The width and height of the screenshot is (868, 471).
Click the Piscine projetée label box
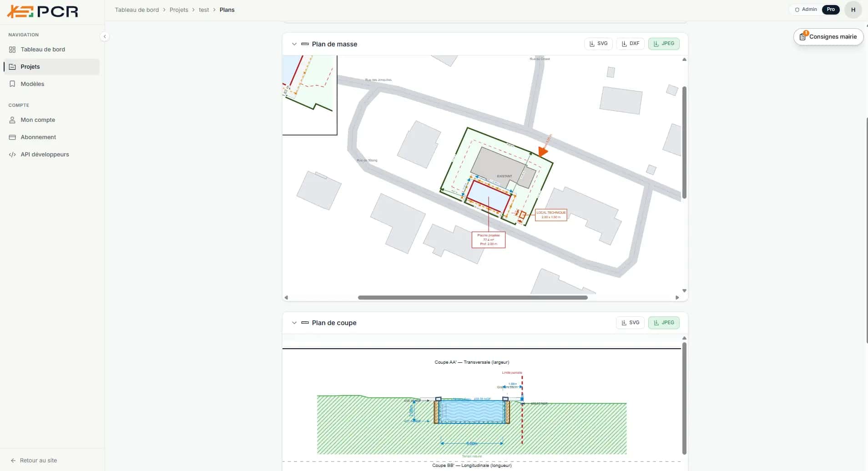[x=489, y=240]
